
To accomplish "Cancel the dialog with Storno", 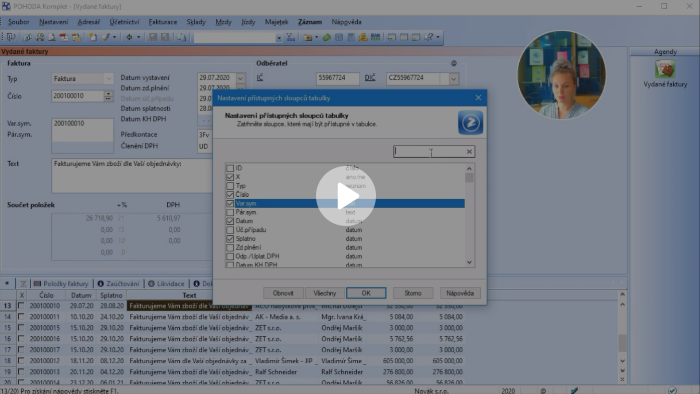I will coord(413,293).
